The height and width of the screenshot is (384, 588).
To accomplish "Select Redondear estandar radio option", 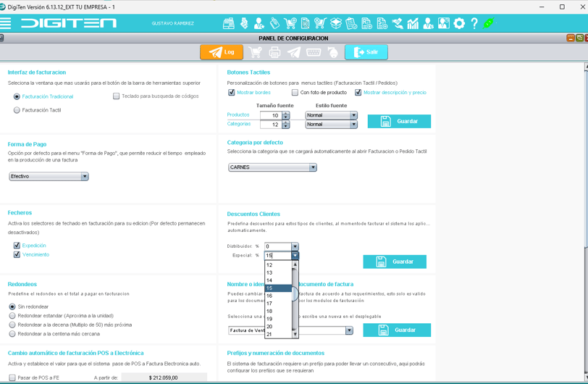I will click(12, 316).
